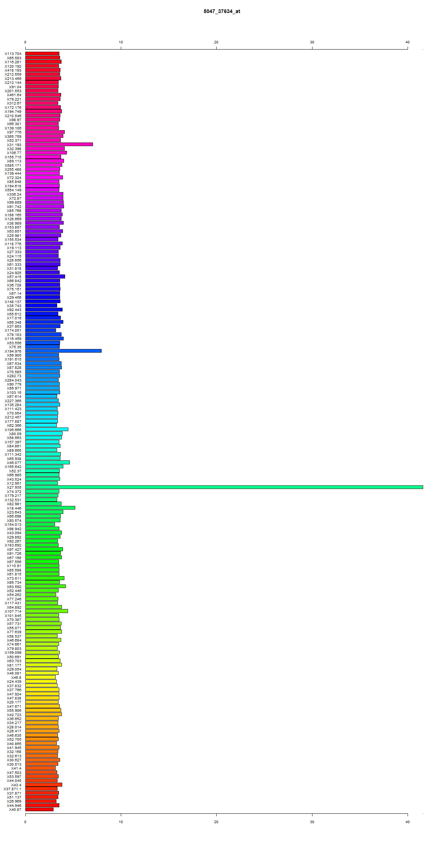The image size is (434, 868).
Task: Click the red bar for X40.87
Action: [39, 809]
